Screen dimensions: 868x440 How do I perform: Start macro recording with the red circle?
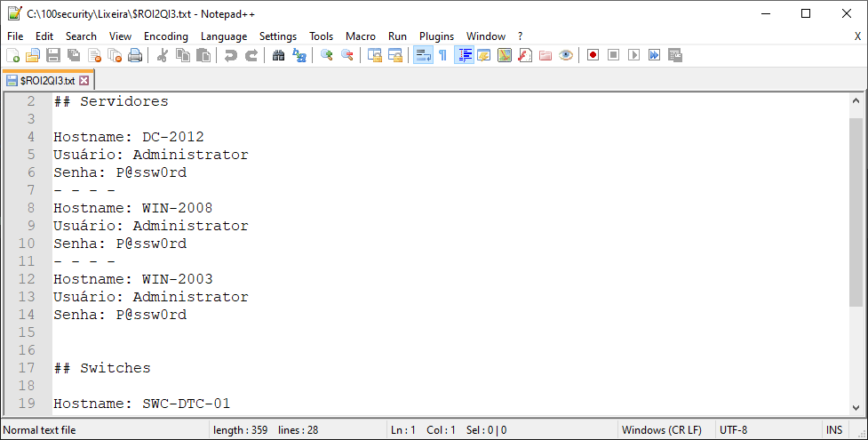click(593, 55)
